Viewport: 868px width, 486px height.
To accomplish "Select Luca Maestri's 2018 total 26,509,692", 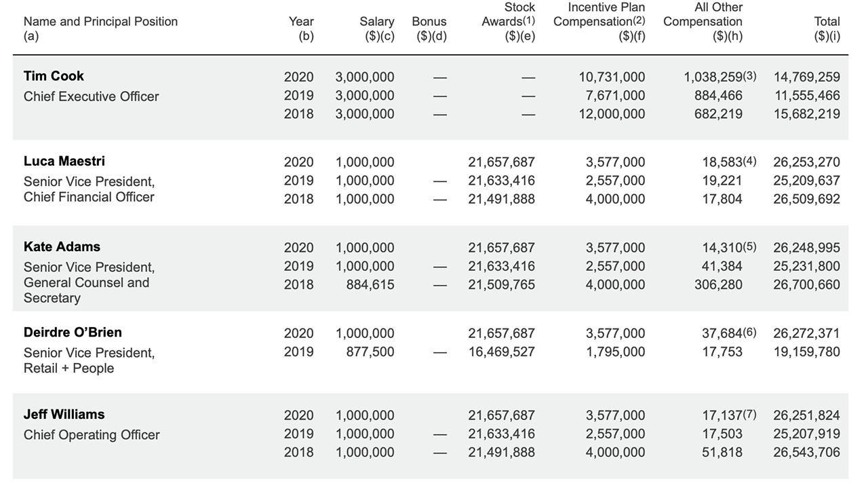I will [807, 199].
